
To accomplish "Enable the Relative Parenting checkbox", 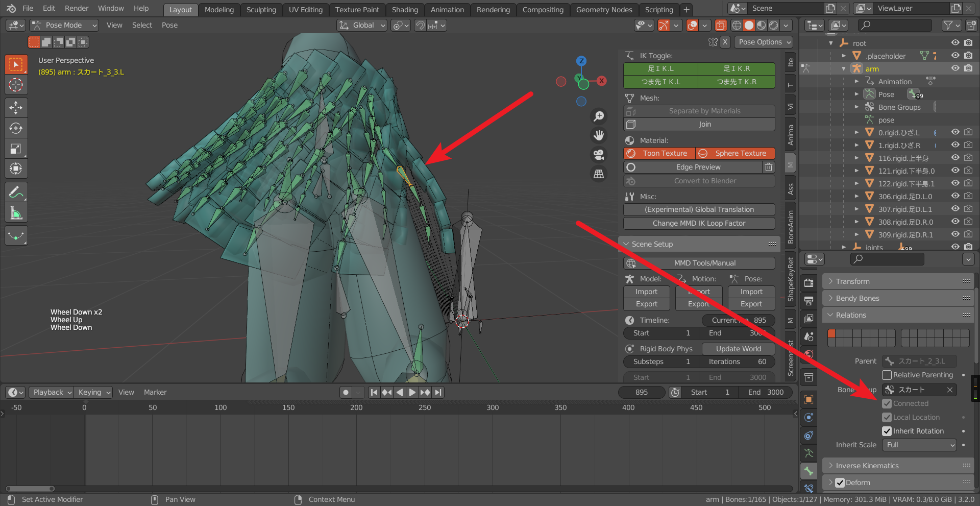I will 887,375.
